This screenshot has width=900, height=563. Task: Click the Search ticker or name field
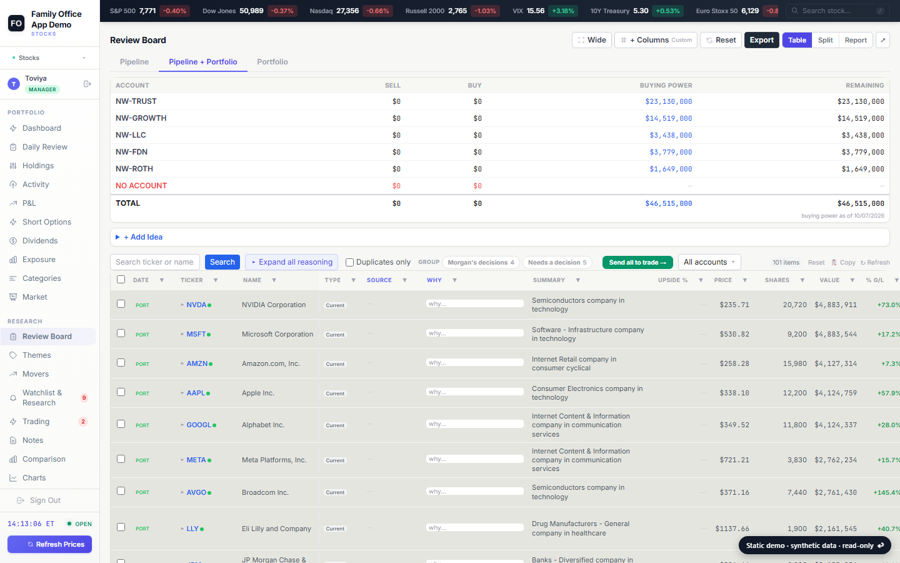click(x=155, y=262)
